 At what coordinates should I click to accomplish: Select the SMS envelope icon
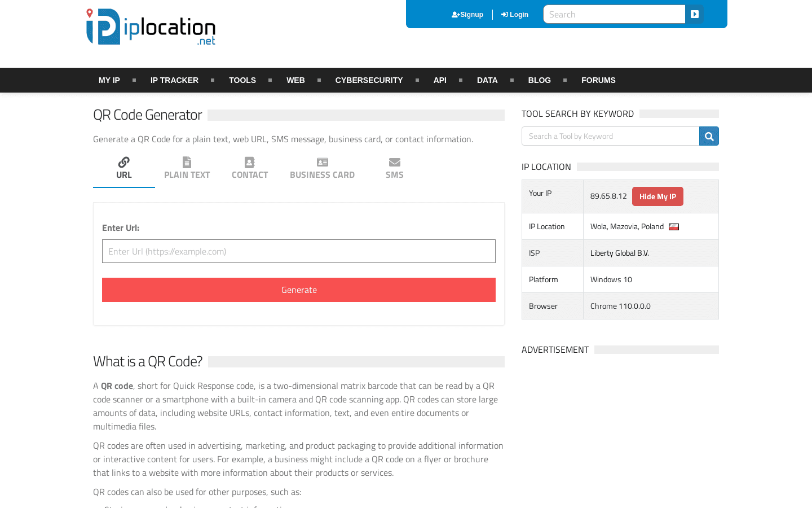(395, 163)
